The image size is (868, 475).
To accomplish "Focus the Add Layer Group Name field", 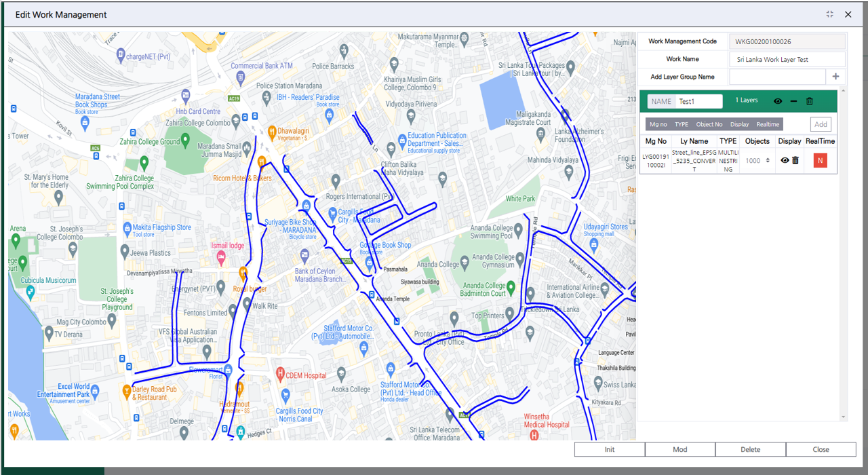I will pyautogui.click(x=777, y=77).
